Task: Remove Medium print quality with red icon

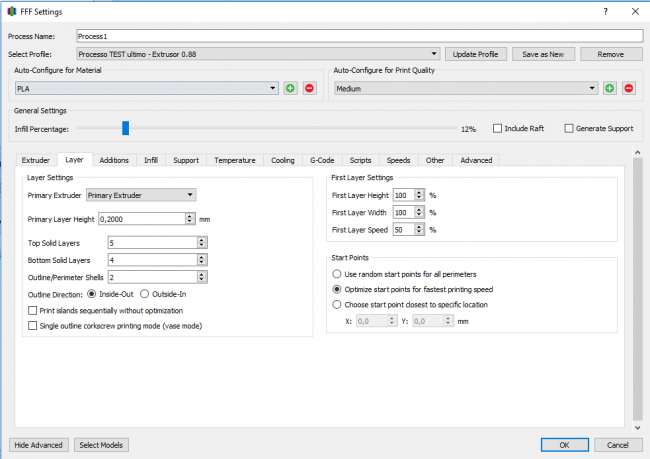Action: (x=629, y=88)
